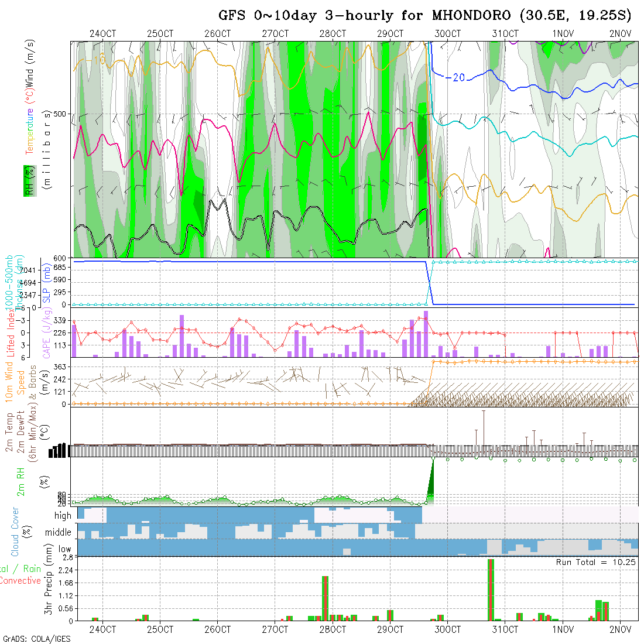The width and height of the screenshot is (644, 644).
Task: Click the 'middle' cloud cover row label
Action: tap(59, 533)
